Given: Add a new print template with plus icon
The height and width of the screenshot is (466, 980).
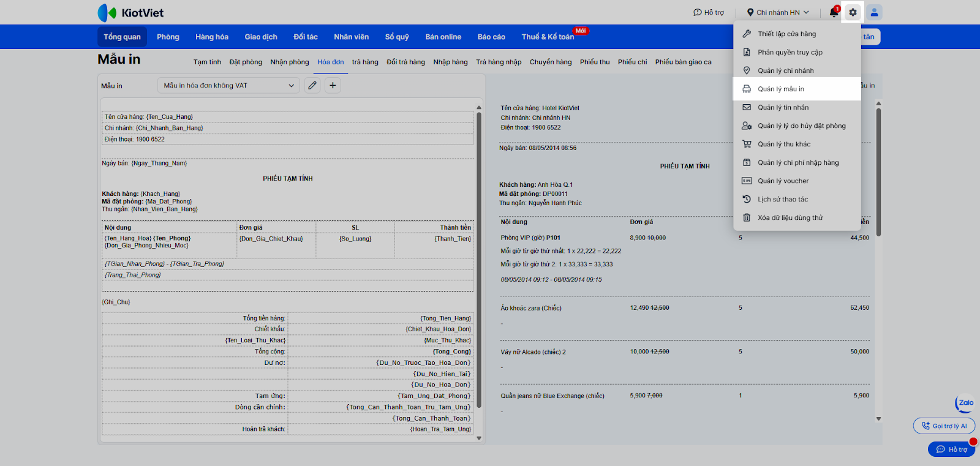Looking at the screenshot, I should (333, 86).
